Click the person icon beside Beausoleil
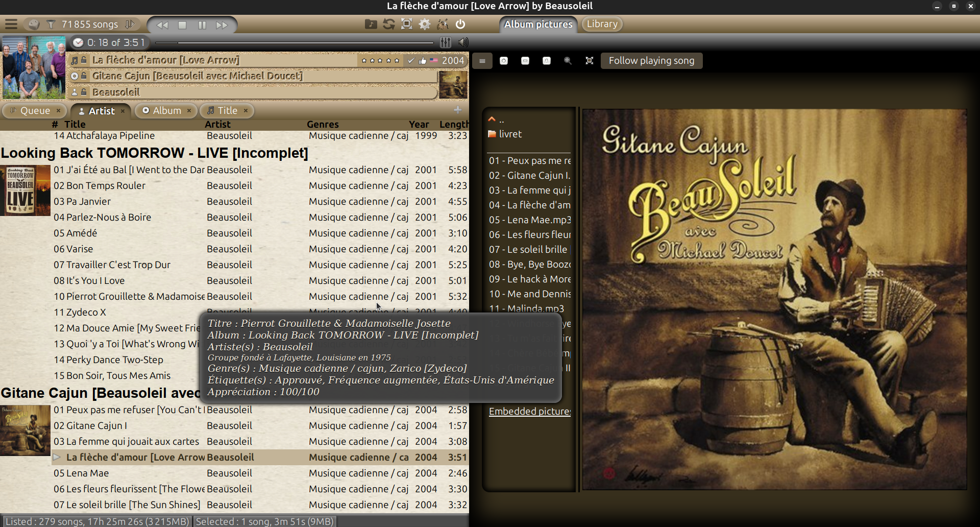 pyautogui.click(x=75, y=92)
